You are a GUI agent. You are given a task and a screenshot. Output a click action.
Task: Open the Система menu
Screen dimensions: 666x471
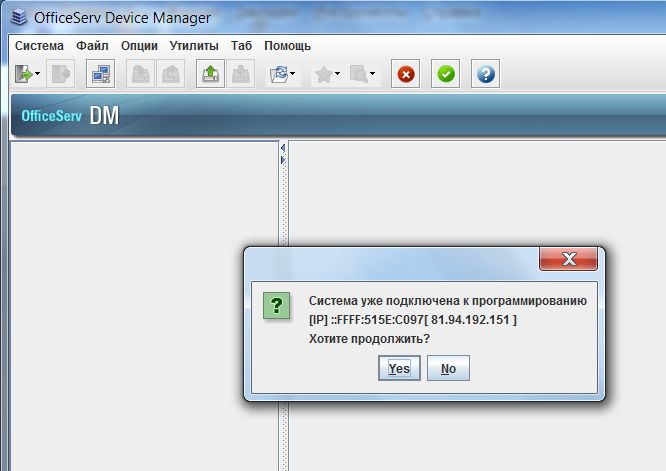click(x=39, y=45)
